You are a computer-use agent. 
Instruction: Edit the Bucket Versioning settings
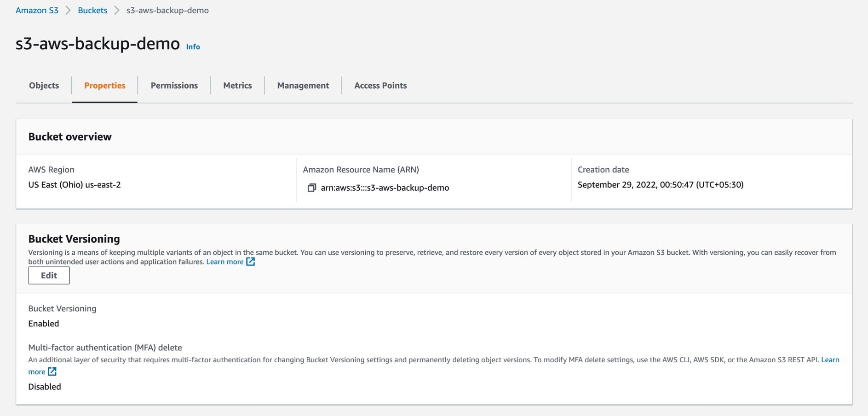pyautogui.click(x=49, y=275)
